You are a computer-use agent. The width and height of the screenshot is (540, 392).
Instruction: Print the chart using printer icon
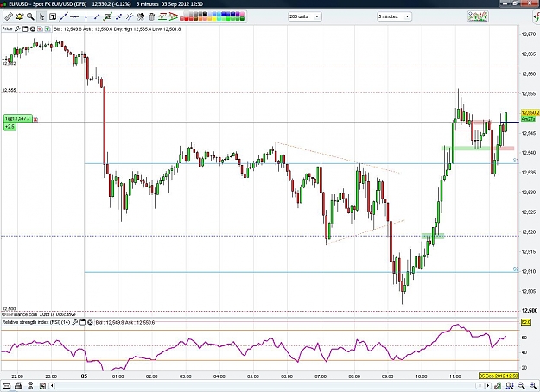[19, 386]
